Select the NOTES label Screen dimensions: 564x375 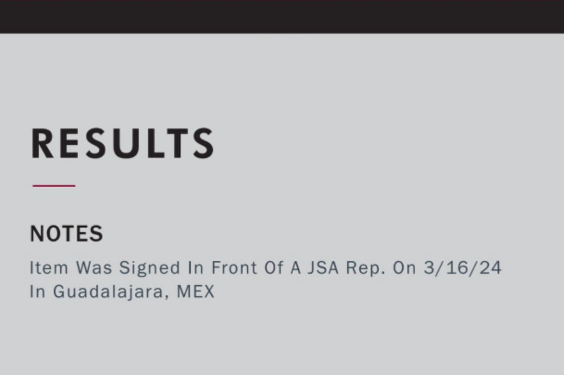click(x=67, y=234)
